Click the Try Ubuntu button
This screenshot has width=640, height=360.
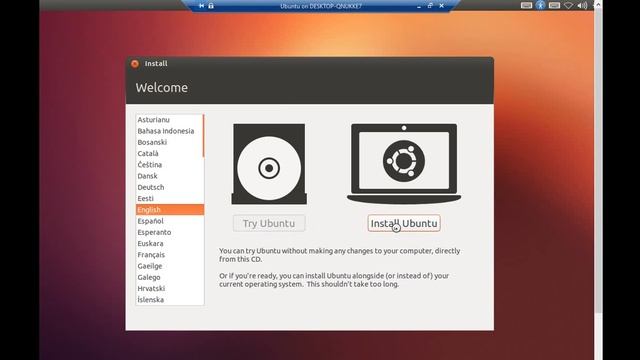pos(269,223)
